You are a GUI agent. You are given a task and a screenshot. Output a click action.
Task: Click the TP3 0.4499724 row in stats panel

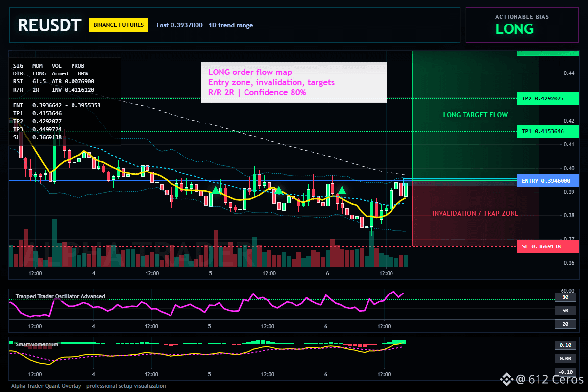pos(37,129)
